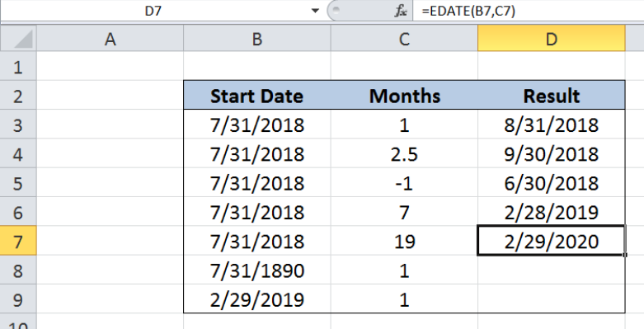Screen dimensions: 644x329
Task: Select row 7 header
Action: [x=18, y=241]
